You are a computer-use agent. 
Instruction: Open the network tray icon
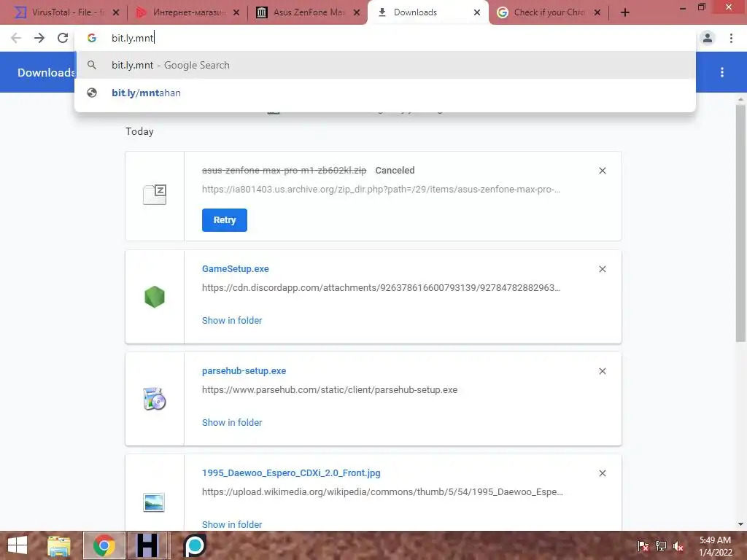pyautogui.click(x=661, y=545)
